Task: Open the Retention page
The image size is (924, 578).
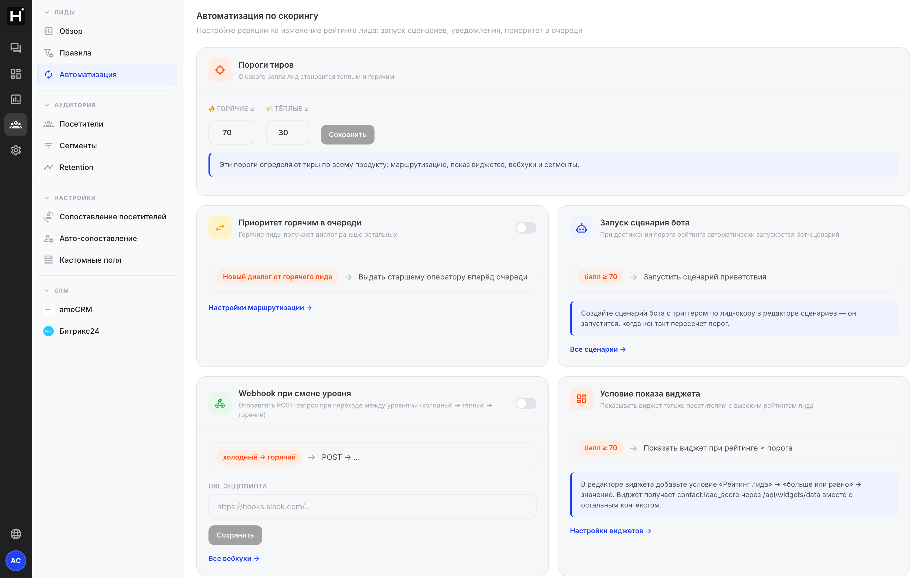Action: tap(107, 167)
